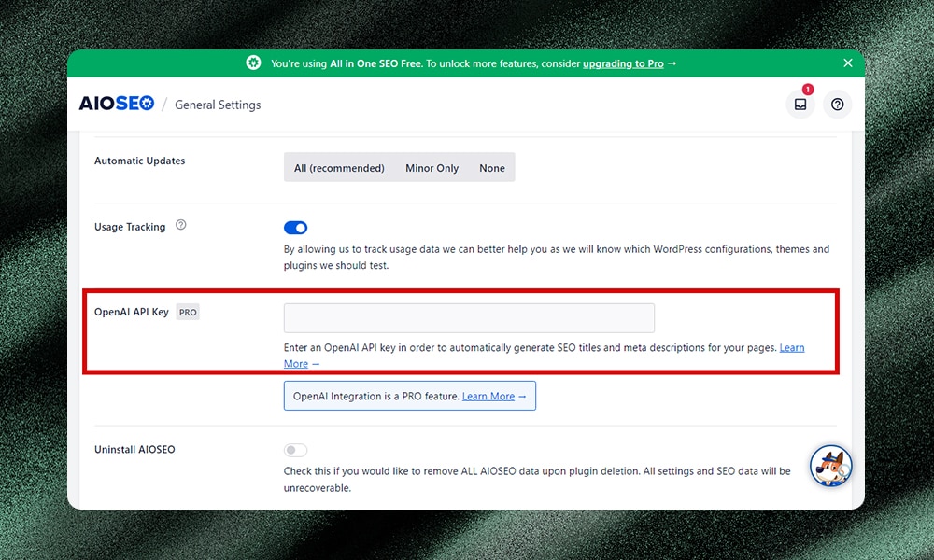Enable the Uninstall AIOSEO toggle
Screen dimensions: 934x560
point(295,450)
